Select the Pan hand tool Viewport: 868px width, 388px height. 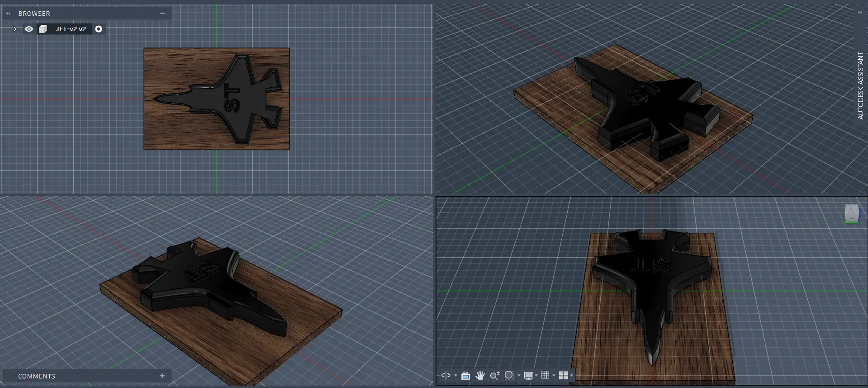click(x=480, y=375)
